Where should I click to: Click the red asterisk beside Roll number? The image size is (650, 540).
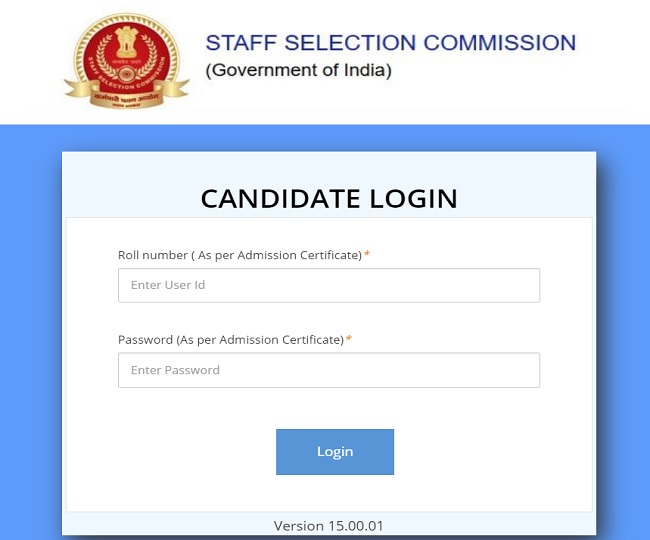[x=367, y=255]
